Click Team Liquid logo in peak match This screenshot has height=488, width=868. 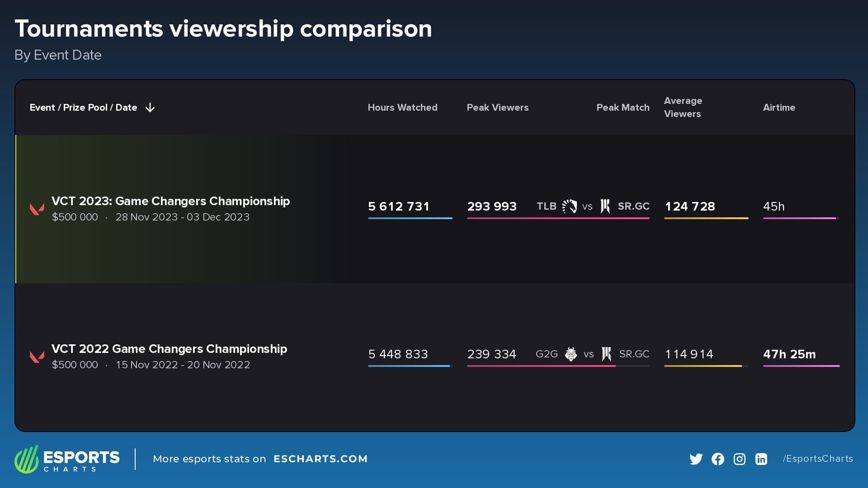[570, 206]
